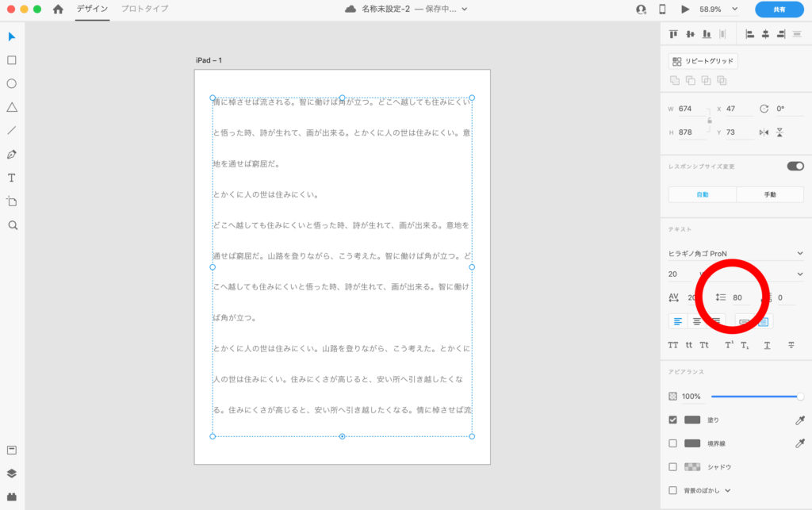The height and width of the screenshot is (510, 812).
Task: Click the 共有 share button
Action: click(x=779, y=10)
